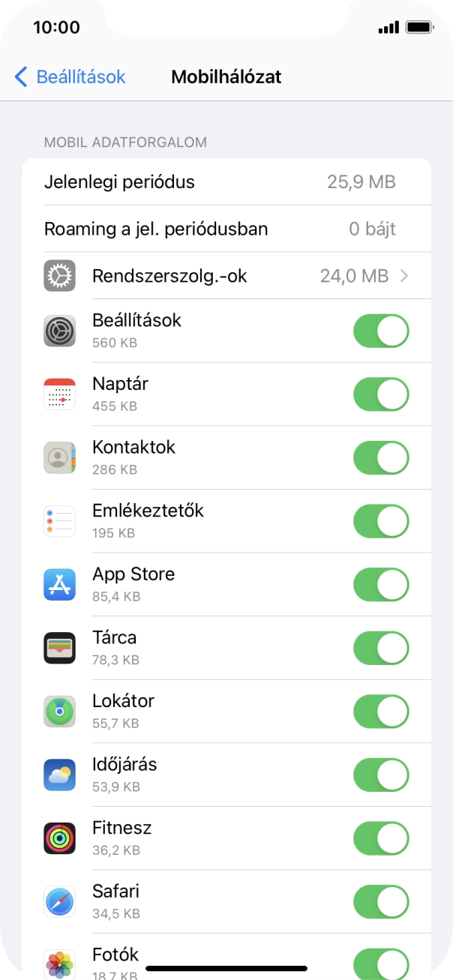Click the Időjárás weather icon

point(59,775)
